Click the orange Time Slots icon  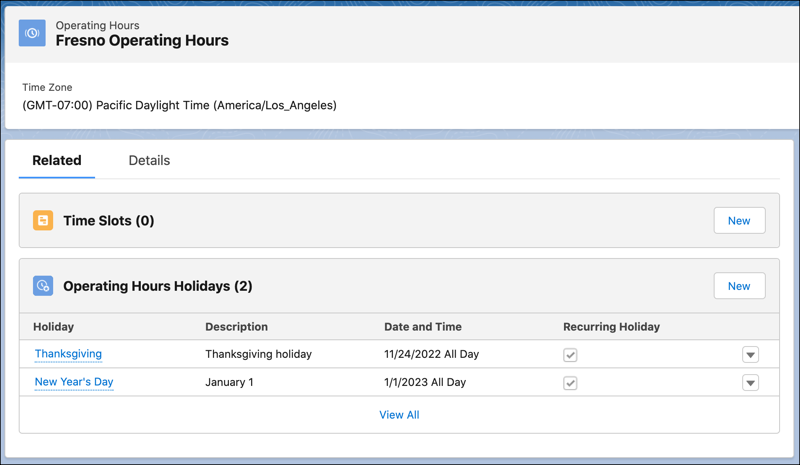(x=43, y=220)
